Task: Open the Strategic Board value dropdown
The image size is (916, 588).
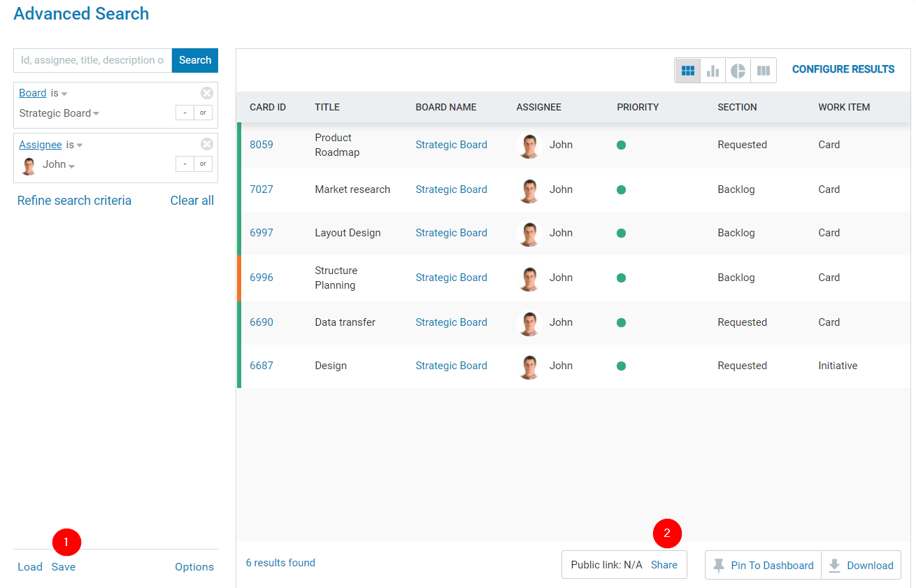Action: (59, 113)
